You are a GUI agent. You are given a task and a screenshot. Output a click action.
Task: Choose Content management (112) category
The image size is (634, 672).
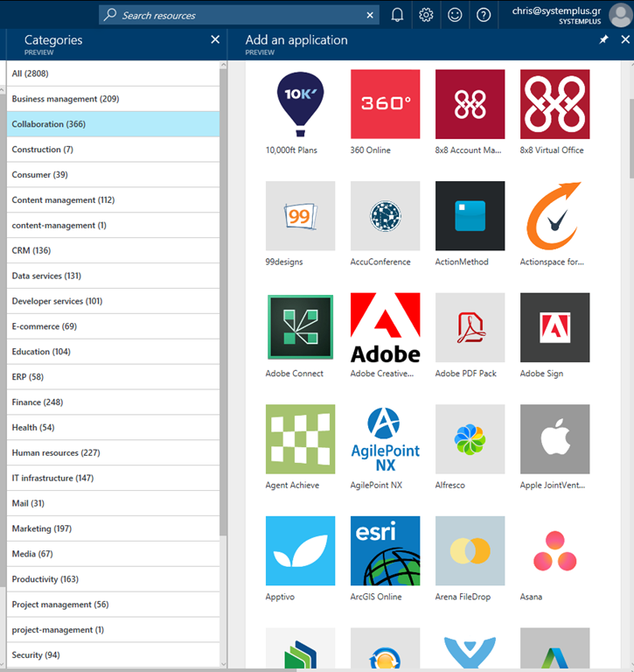click(113, 199)
